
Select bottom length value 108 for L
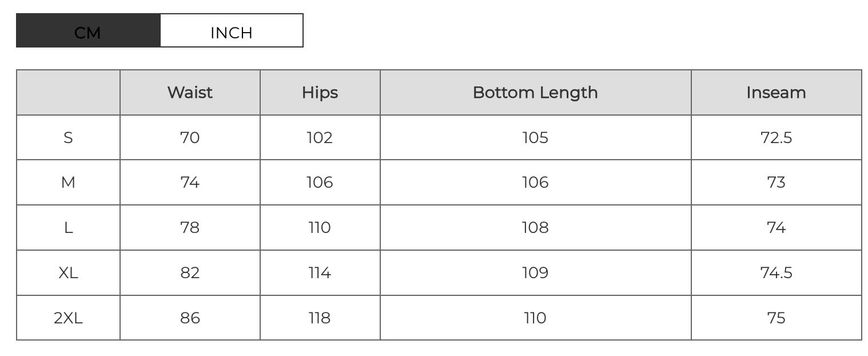pos(535,228)
